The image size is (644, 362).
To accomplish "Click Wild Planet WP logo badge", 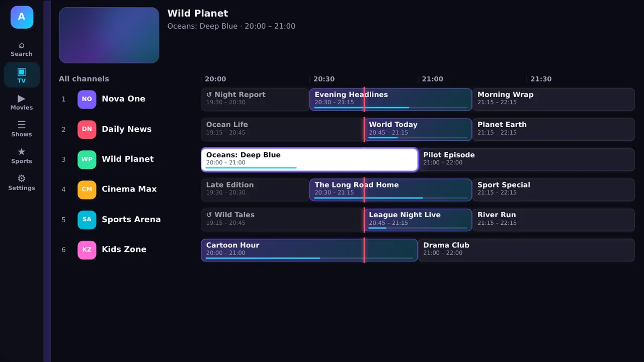I will 87,159.
